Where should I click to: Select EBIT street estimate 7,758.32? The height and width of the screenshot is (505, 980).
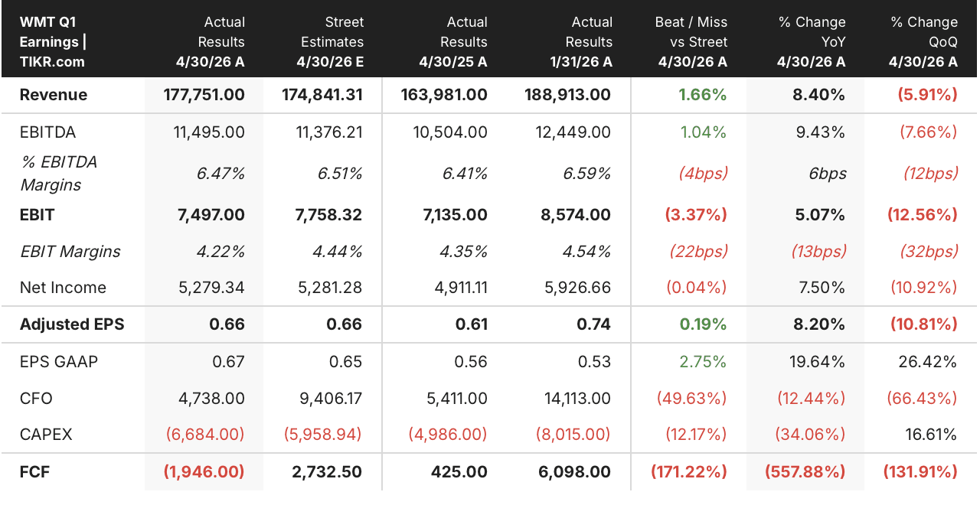coord(328,214)
